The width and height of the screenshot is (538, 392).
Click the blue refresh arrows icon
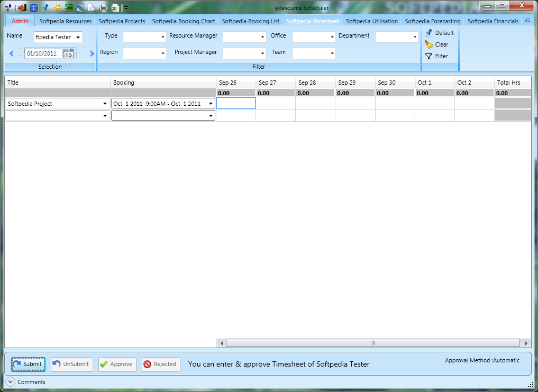80,7
